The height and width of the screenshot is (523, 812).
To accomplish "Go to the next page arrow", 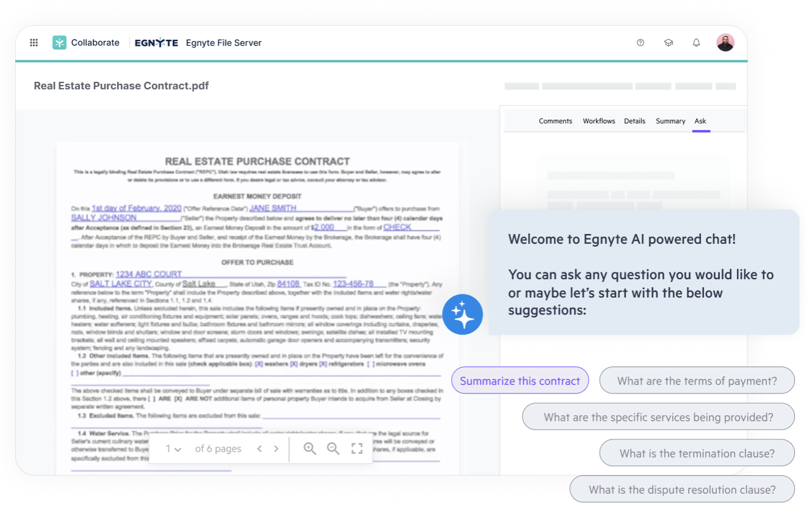I will (x=276, y=448).
